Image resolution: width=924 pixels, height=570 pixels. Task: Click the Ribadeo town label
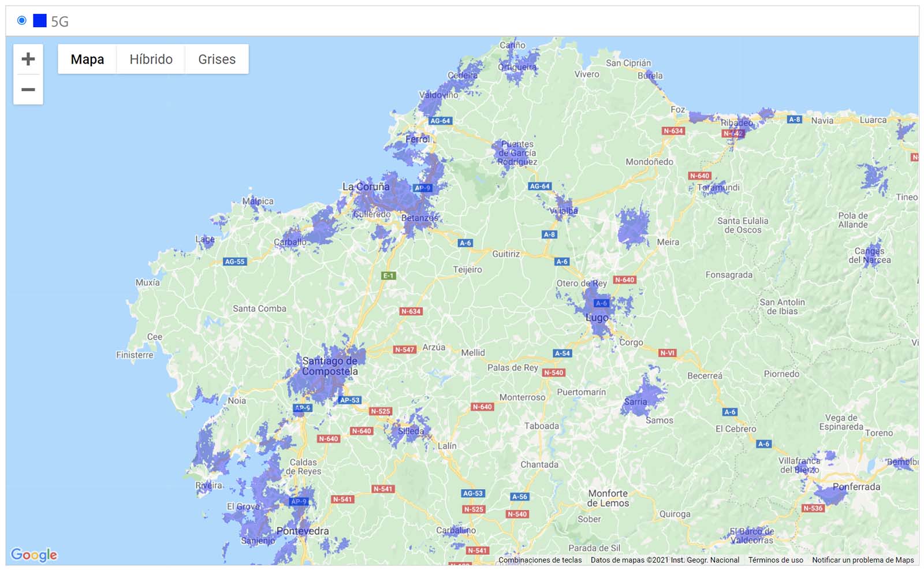737,122
